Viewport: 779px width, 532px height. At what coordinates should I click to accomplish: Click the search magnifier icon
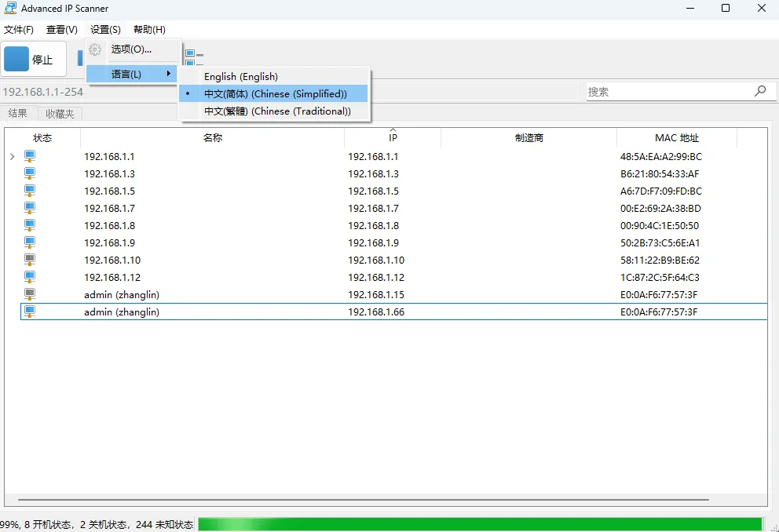point(760,91)
